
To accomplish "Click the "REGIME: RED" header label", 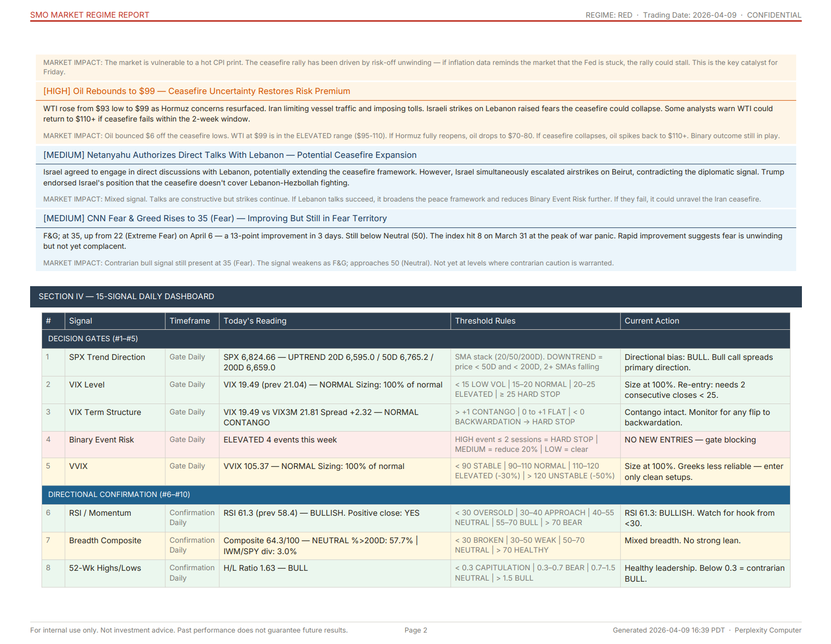I will pos(609,15).
